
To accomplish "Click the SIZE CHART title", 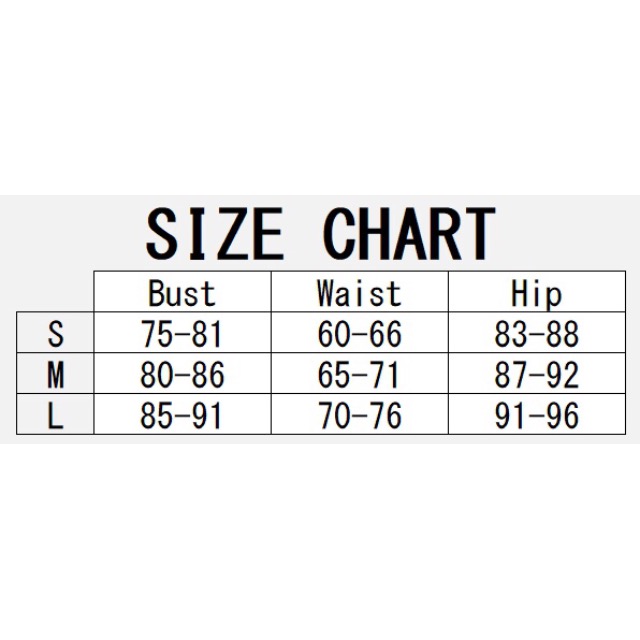I will click(x=321, y=233).
